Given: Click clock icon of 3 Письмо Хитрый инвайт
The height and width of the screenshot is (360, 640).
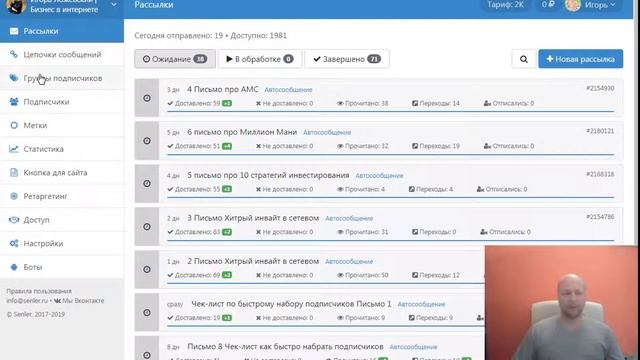Looking at the screenshot, I should (x=147, y=227).
